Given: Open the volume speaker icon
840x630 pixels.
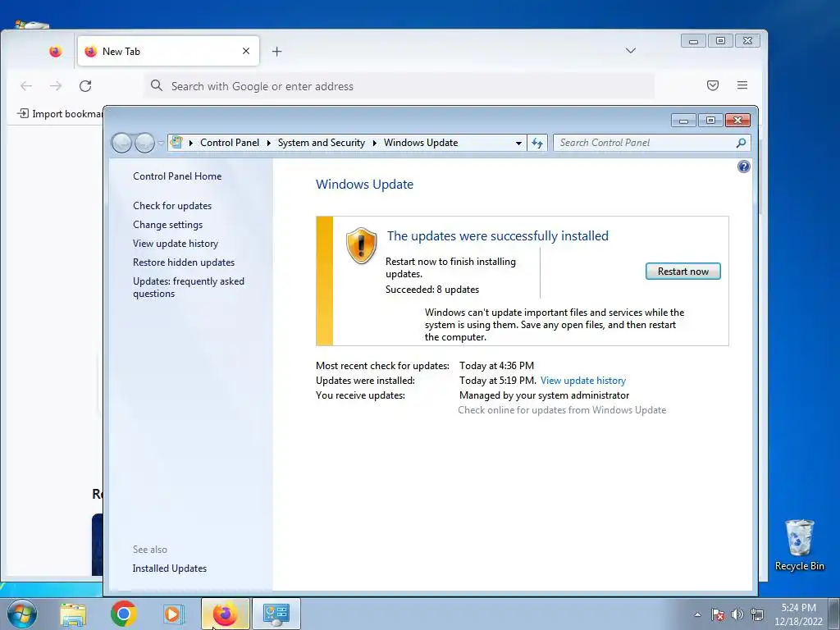Looking at the screenshot, I should click(737, 614).
